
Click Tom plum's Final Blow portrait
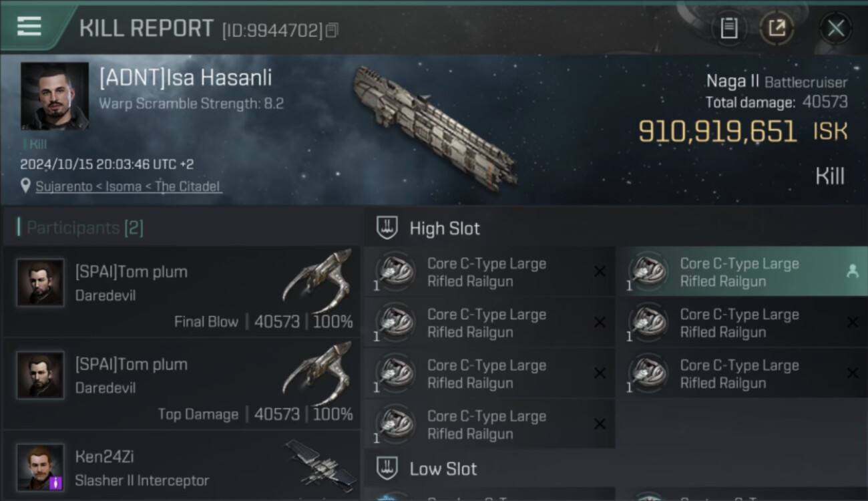point(41,283)
